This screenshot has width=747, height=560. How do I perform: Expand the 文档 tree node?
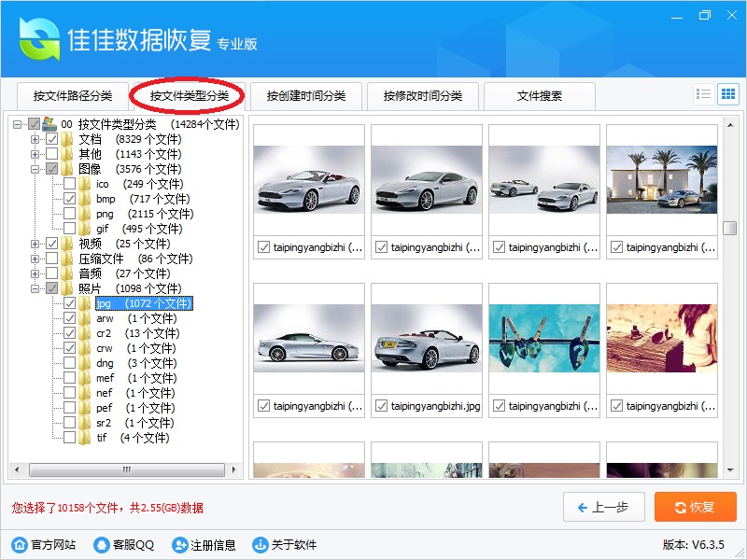point(35,139)
